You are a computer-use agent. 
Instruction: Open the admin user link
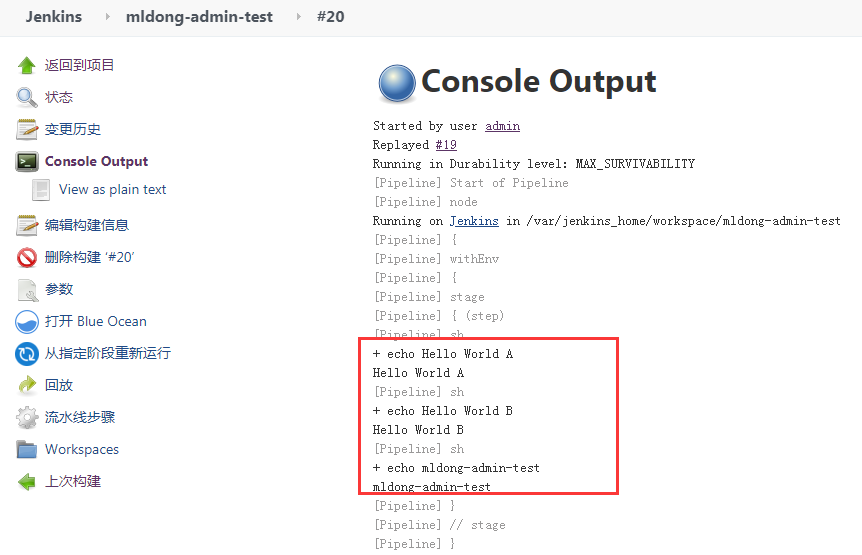tap(502, 126)
